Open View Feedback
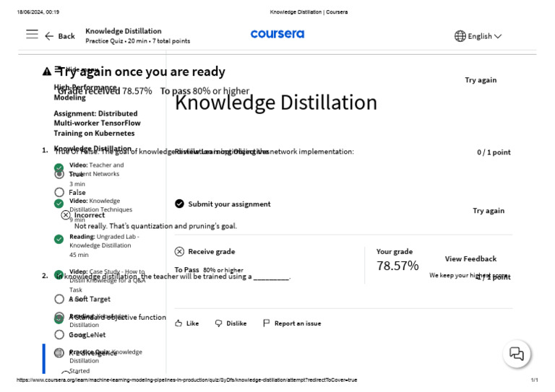 [x=470, y=258]
